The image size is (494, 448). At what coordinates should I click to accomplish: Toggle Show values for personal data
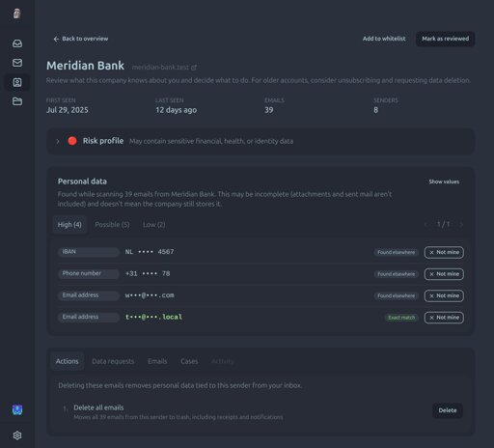(x=444, y=182)
